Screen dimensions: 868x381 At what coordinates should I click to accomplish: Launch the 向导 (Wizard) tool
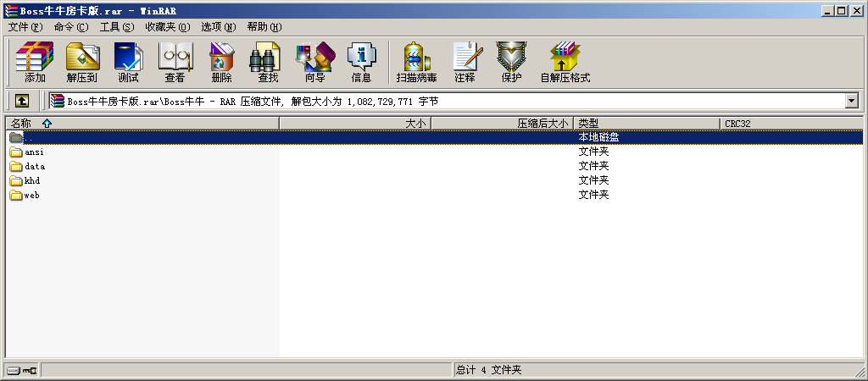click(x=314, y=62)
